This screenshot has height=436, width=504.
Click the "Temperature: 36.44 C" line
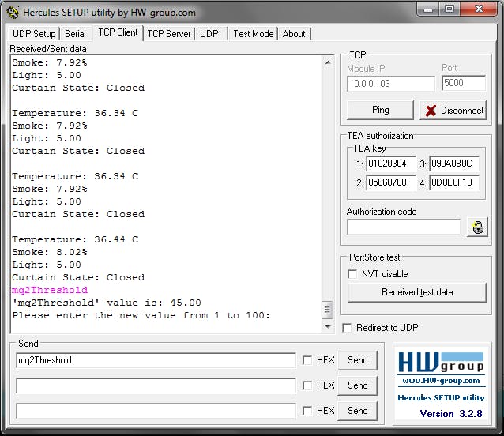tap(75, 239)
